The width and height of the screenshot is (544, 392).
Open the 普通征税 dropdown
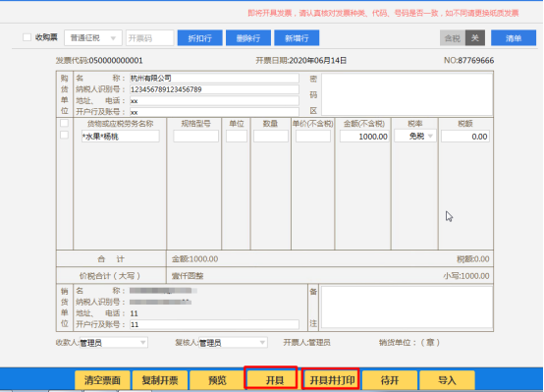pos(93,38)
